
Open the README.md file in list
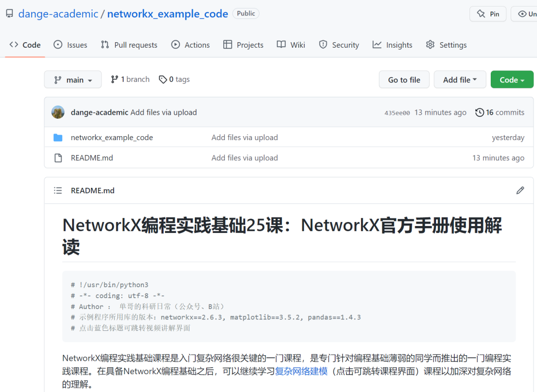[x=92, y=157]
